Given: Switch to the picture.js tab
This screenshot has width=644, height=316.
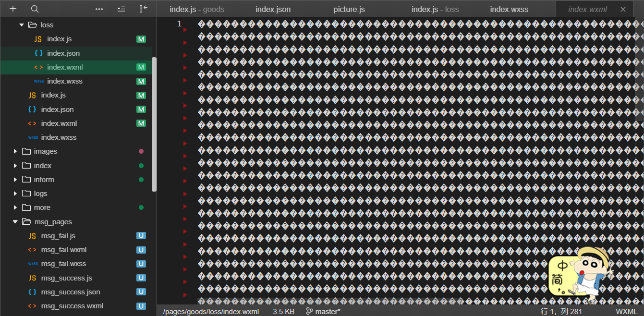Looking at the screenshot, I should [x=349, y=9].
